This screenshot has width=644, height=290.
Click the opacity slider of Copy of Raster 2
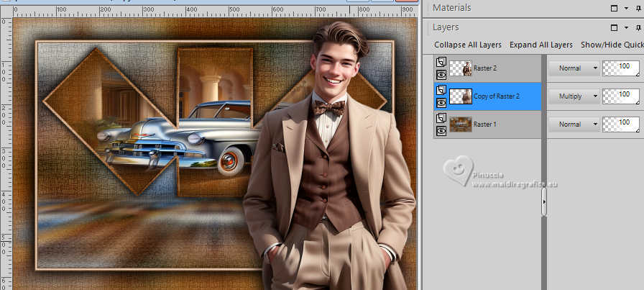621,96
